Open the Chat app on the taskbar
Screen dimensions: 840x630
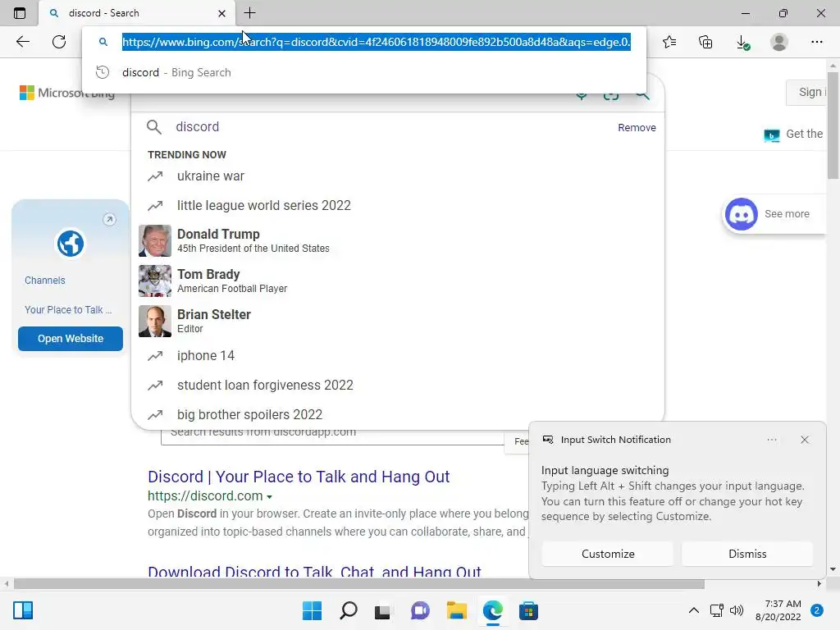click(x=420, y=610)
